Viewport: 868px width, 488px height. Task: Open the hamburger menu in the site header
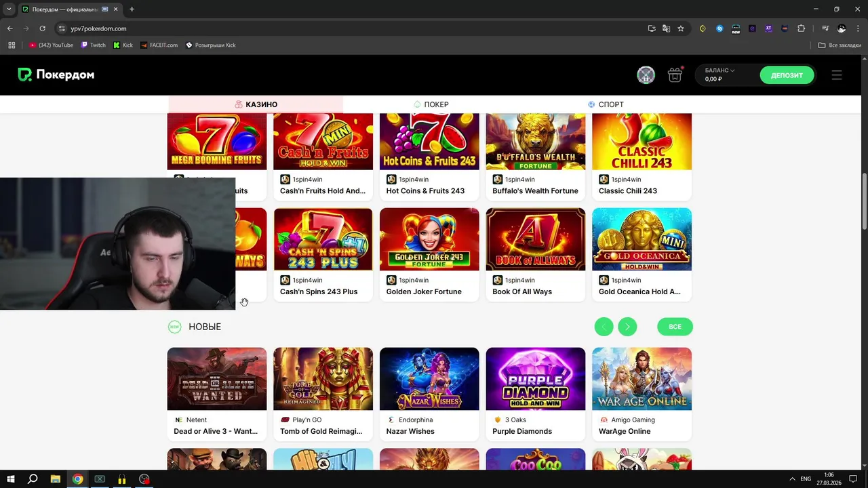837,75
